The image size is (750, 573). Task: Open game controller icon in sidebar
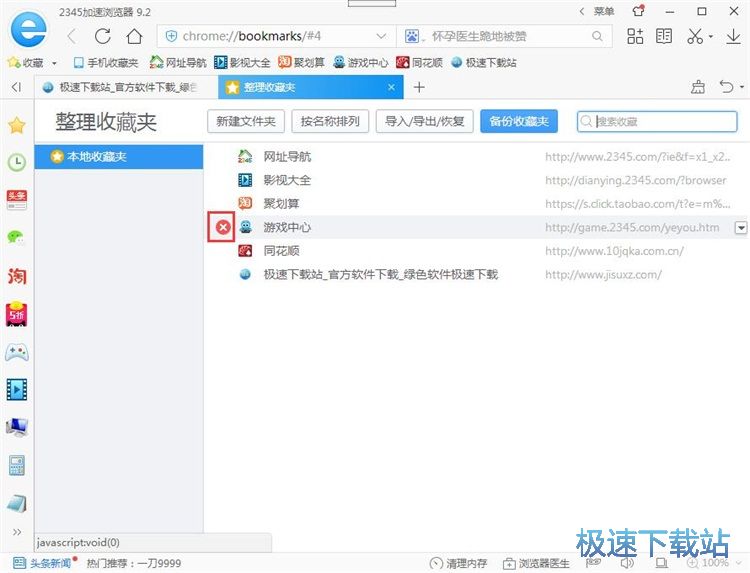coord(17,353)
